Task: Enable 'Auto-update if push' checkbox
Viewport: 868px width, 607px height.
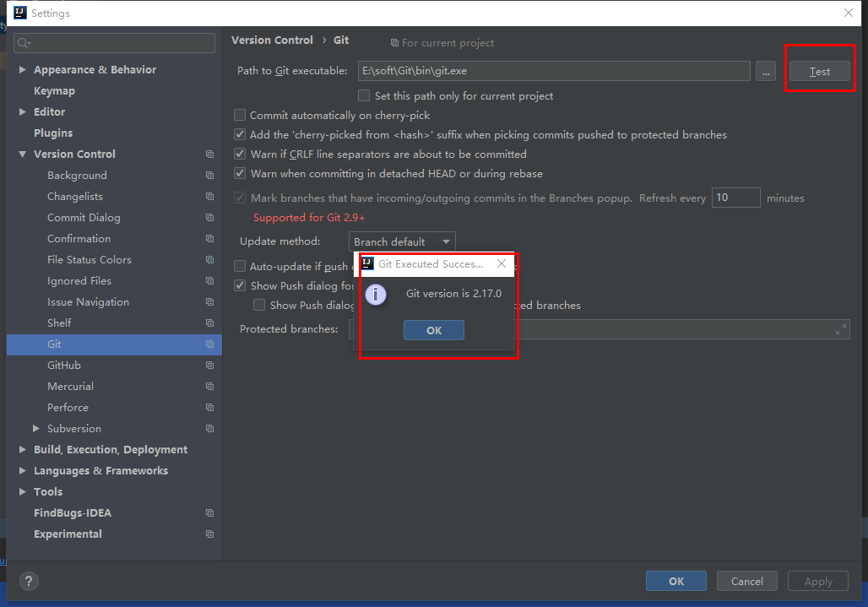Action: pos(240,266)
